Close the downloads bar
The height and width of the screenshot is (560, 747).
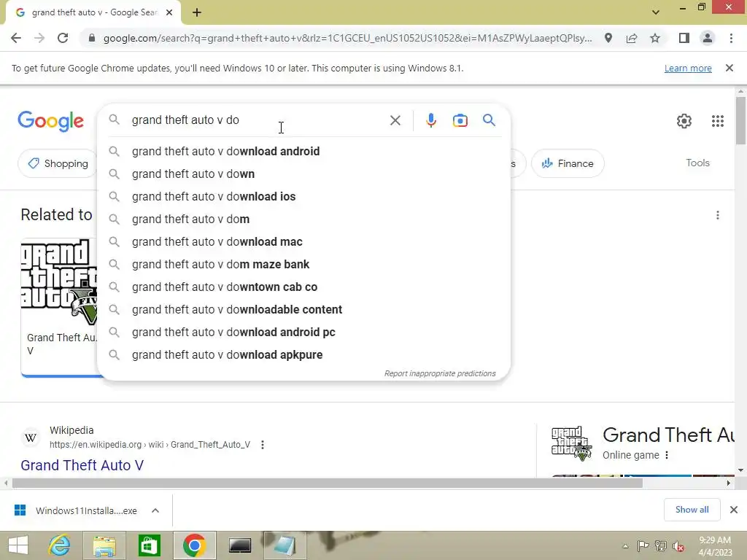click(x=734, y=510)
